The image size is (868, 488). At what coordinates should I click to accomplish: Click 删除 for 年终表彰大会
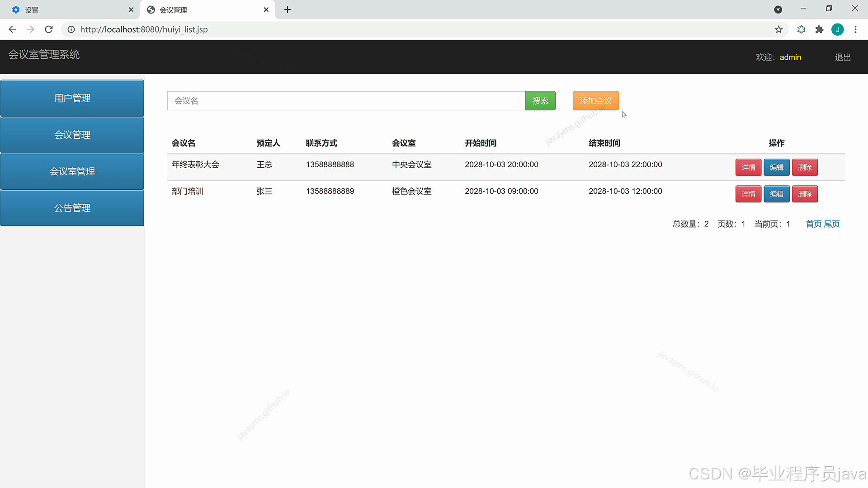click(805, 167)
